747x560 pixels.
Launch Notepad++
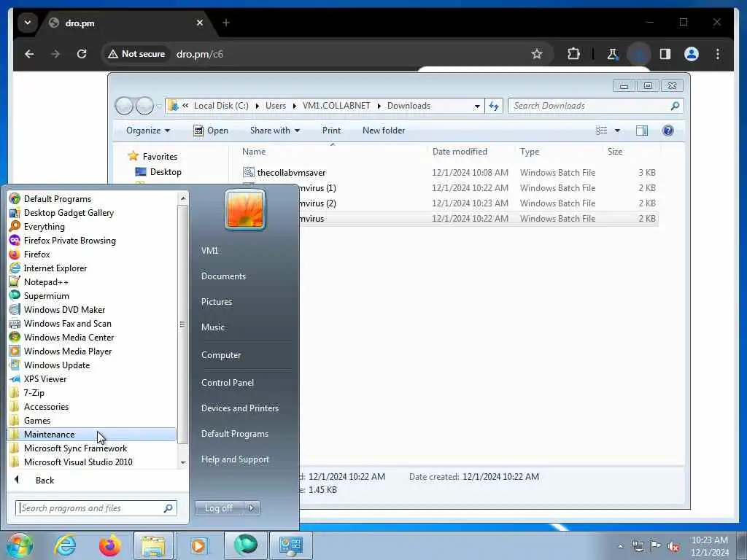coord(46,282)
